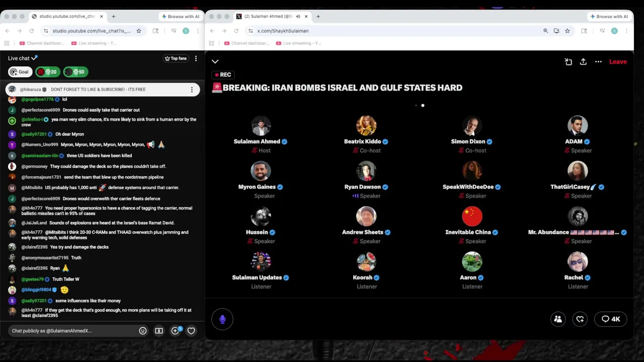The width and height of the screenshot is (644, 362).
Task: Open Channel dashboard bookmark in right window
Action: [247, 43]
